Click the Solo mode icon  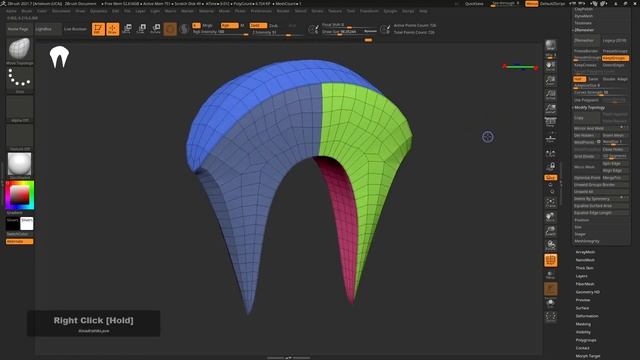coord(551,303)
